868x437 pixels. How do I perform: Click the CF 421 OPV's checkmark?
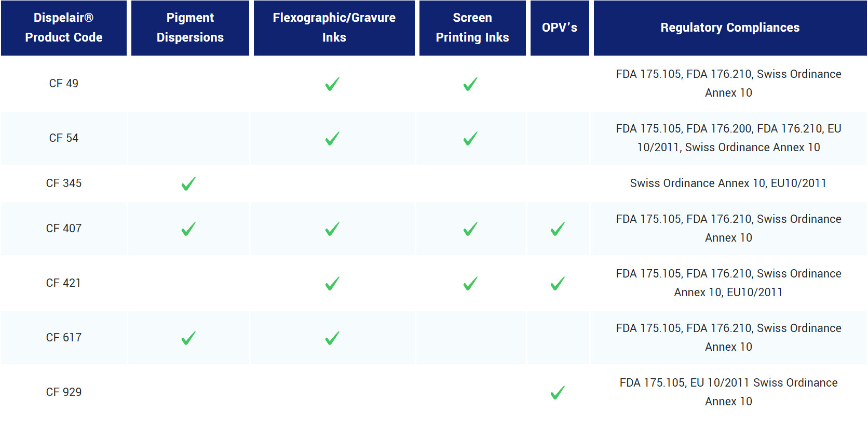tap(558, 284)
